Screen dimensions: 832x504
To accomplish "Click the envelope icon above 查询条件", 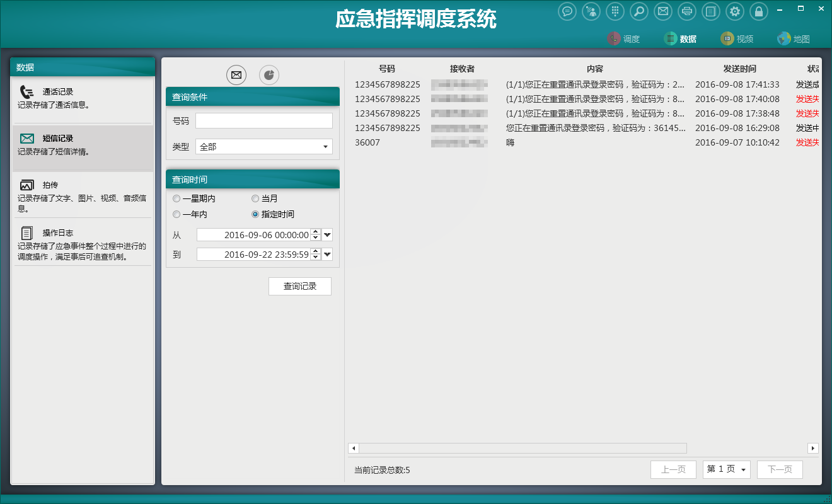I will pyautogui.click(x=236, y=75).
